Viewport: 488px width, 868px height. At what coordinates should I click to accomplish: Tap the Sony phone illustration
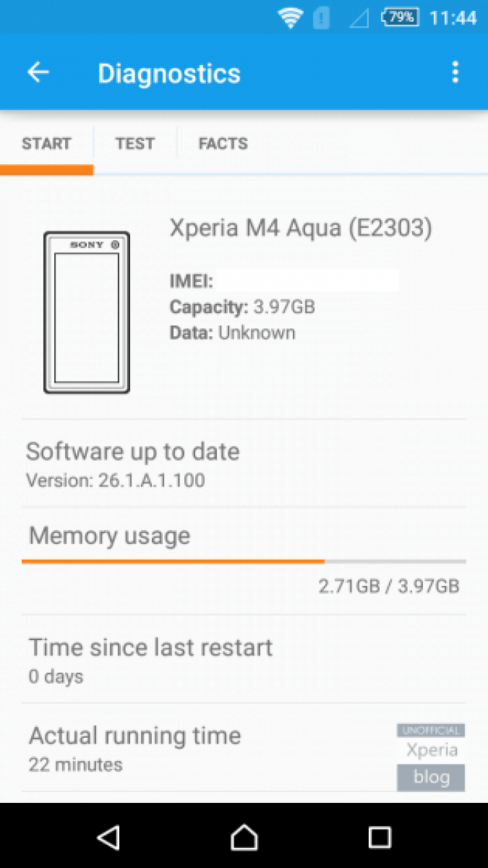pyautogui.click(x=87, y=312)
